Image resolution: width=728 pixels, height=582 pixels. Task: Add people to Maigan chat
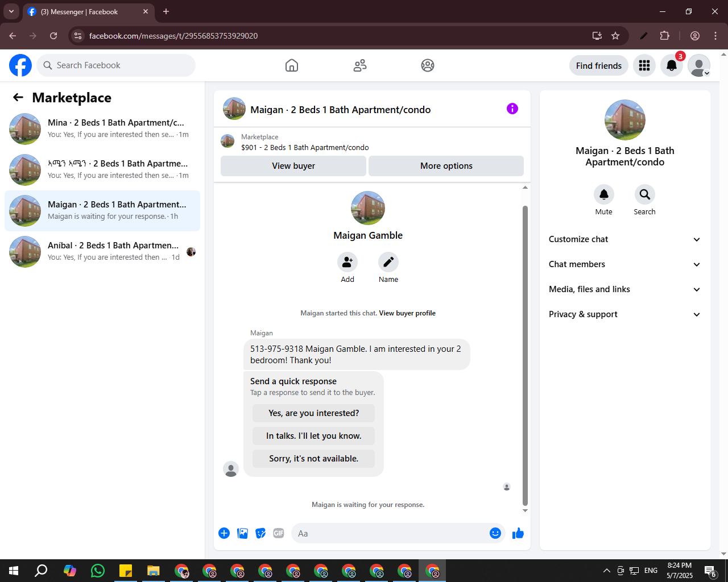click(x=348, y=262)
